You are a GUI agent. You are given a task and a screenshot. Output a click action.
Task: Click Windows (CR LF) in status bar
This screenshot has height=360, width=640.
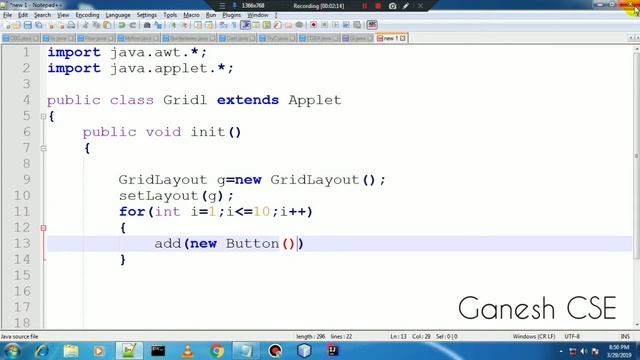(x=534, y=336)
